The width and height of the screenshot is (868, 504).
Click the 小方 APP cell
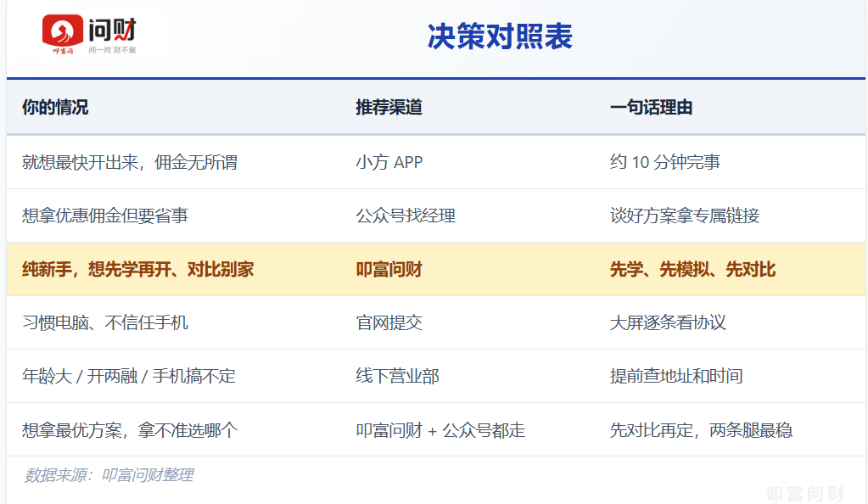(x=389, y=162)
